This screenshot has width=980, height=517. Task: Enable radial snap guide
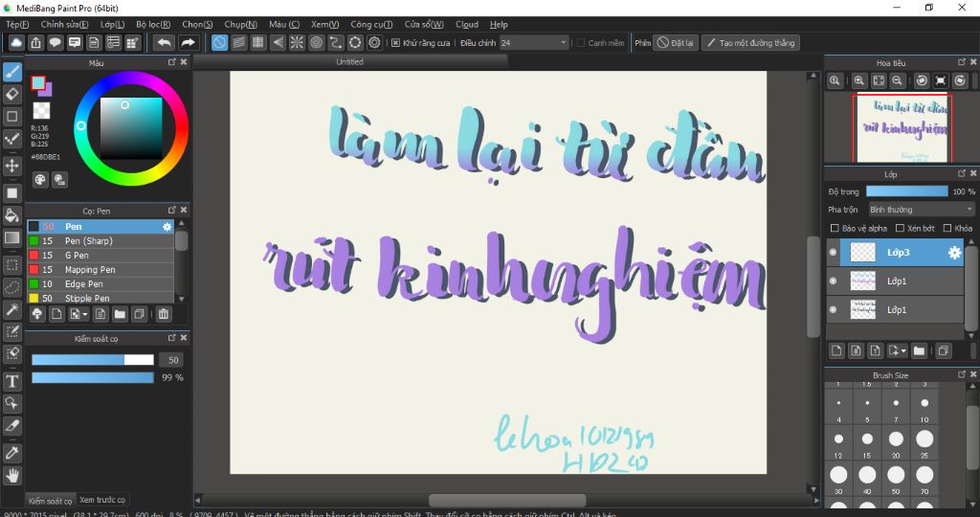[297, 42]
